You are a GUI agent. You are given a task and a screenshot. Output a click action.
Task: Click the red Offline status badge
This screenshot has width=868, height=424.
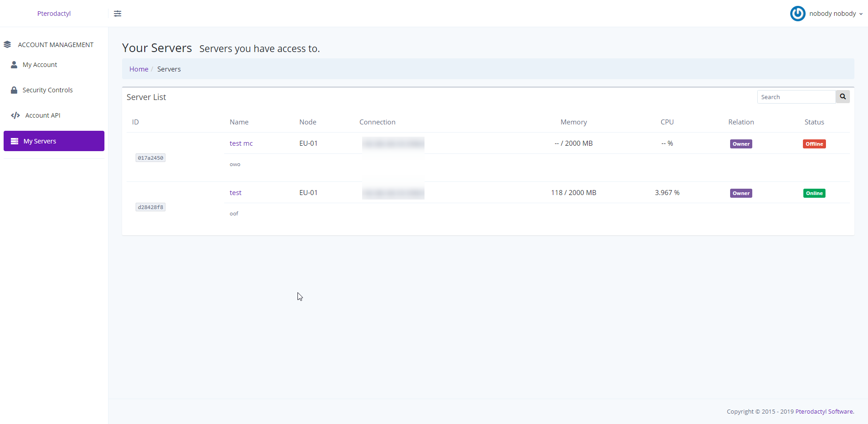[x=814, y=144]
